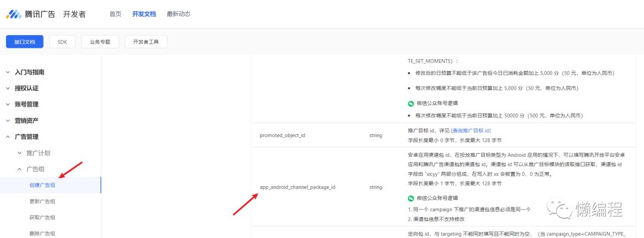Select 推广计划 in sidebar tree
Screen dimensions: 644x238
pos(39,153)
